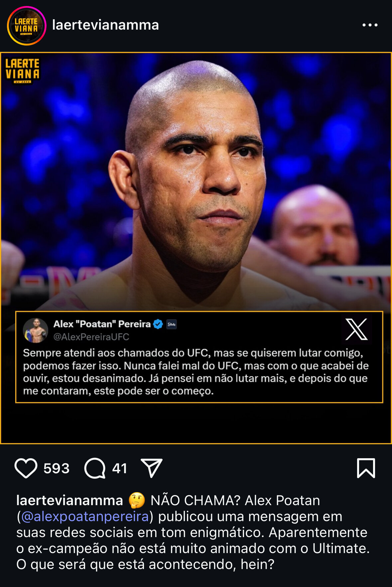Viewport: 392px width, 587px height.
Task: Open comments via speech bubble icon
Action: 95,468
